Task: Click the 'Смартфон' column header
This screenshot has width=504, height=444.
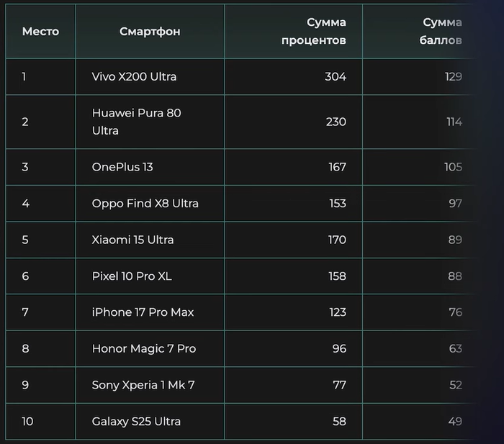Action: pos(150,32)
